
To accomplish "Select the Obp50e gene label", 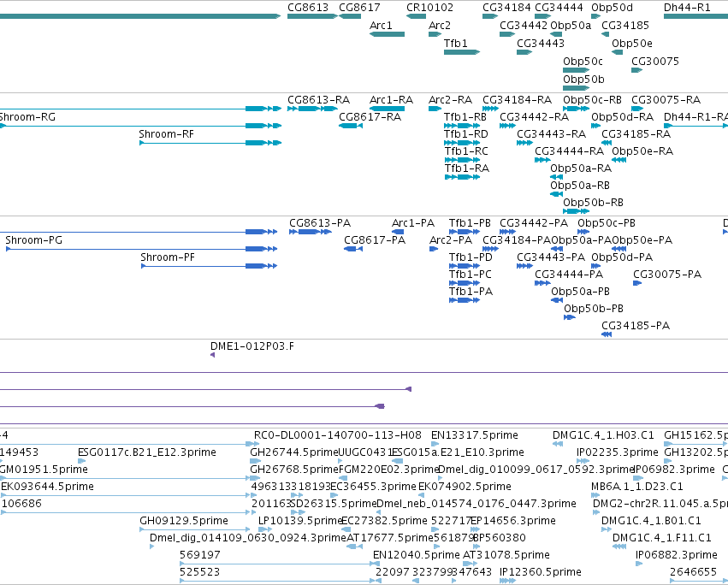I will 632,43.
